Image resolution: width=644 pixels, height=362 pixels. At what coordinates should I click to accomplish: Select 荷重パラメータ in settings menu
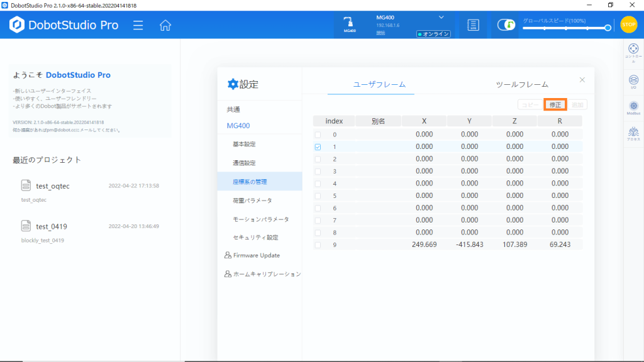click(252, 200)
